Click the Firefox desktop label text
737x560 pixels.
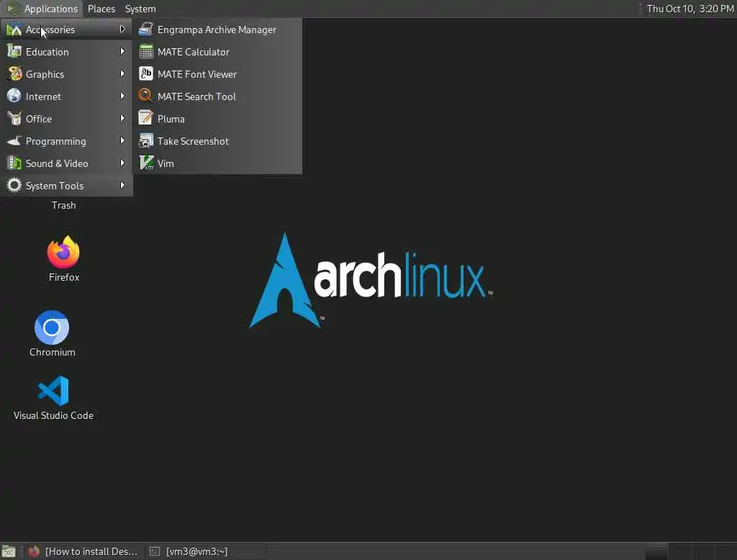64,277
